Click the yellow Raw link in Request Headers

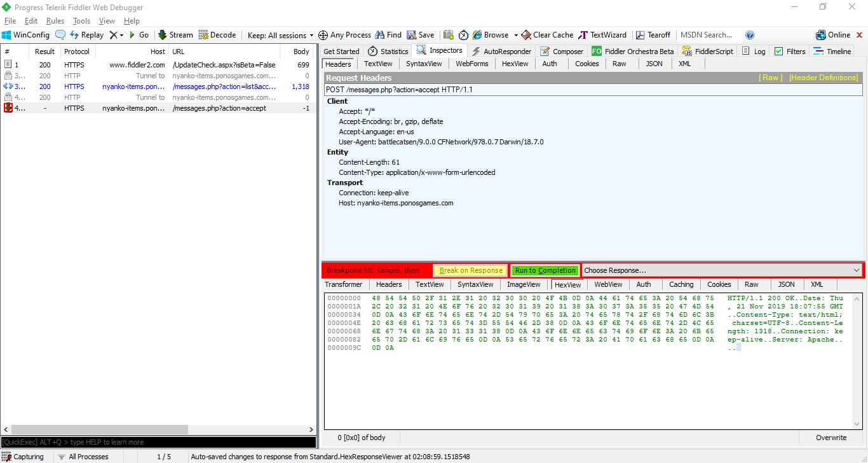tap(771, 78)
